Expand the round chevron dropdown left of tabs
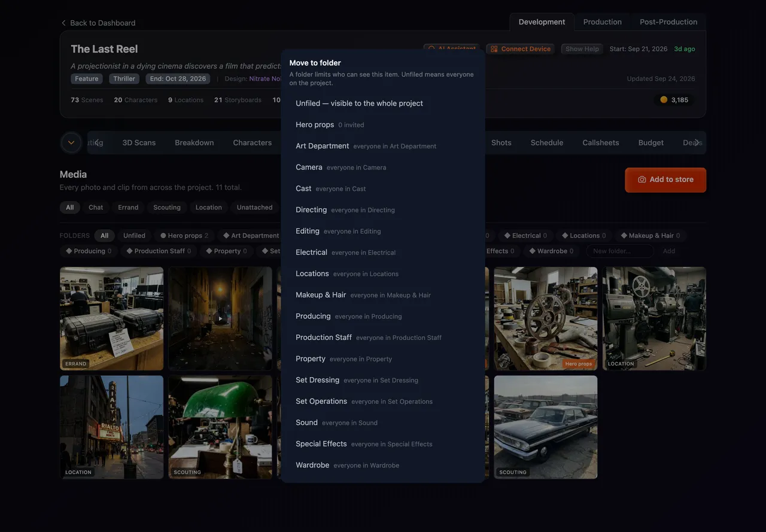 pos(71,142)
